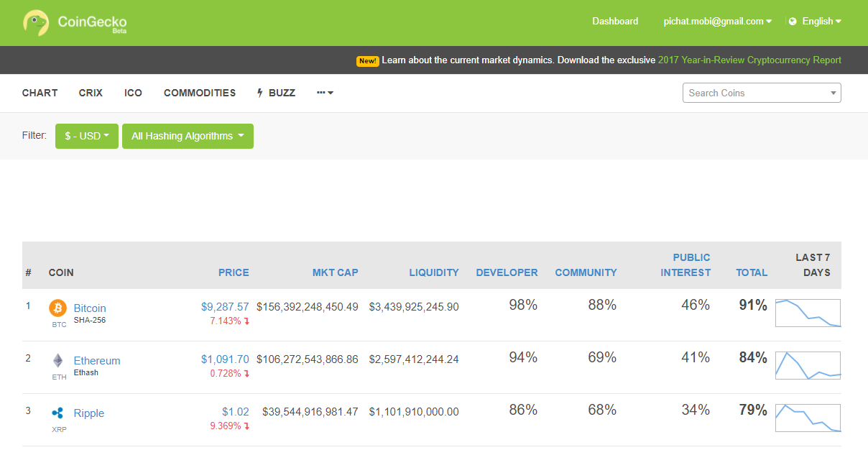Click the Ripple last 7 days sparkline
868x450 pixels.
coord(808,418)
